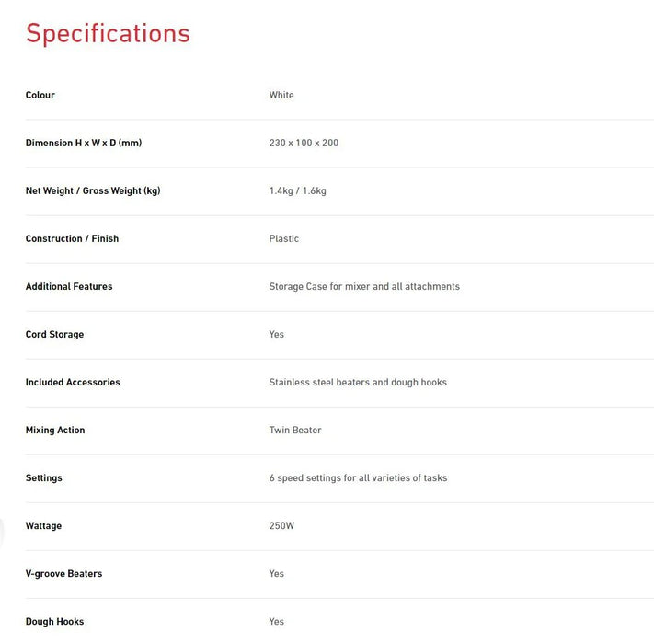Select the 1.4kg / 1.6kg weight value
This screenshot has height=644, width=654.
tap(298, 191)
